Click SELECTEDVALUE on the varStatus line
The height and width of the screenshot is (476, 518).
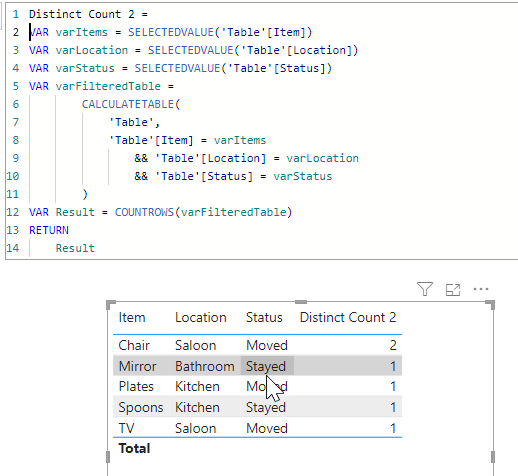pyautogui.click(x=177, y=68)
